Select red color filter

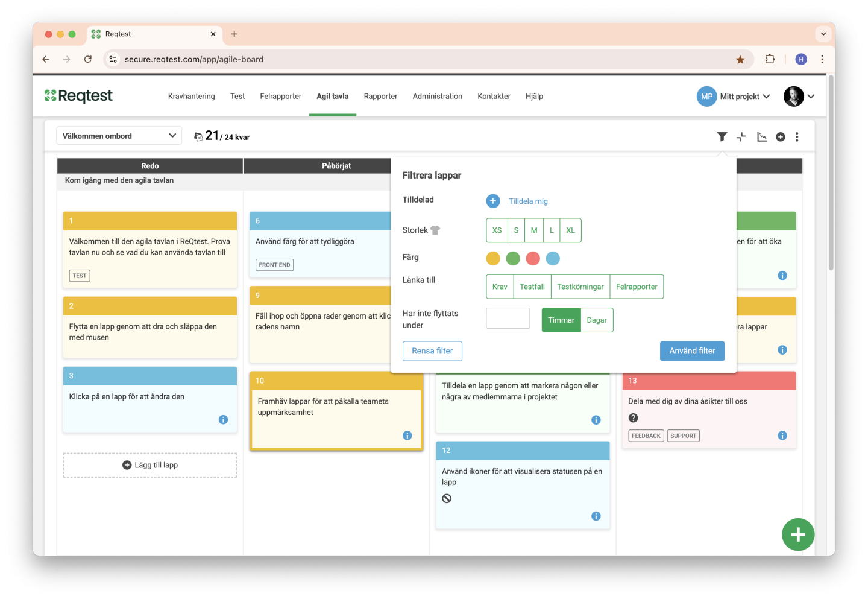pos(533,258)
